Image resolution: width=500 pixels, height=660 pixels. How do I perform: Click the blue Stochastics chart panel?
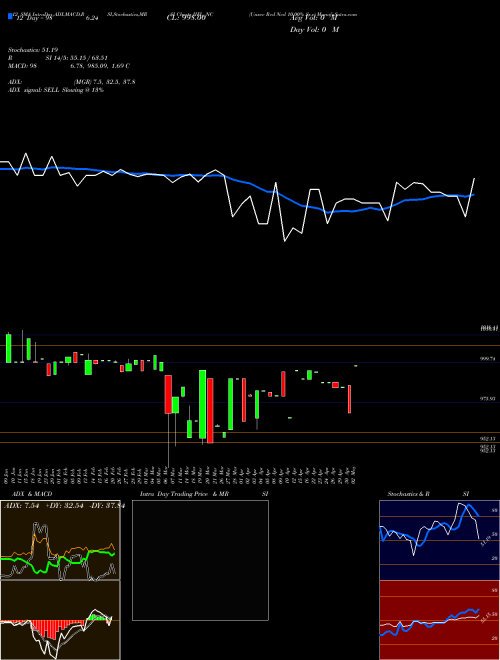[439, 540]
